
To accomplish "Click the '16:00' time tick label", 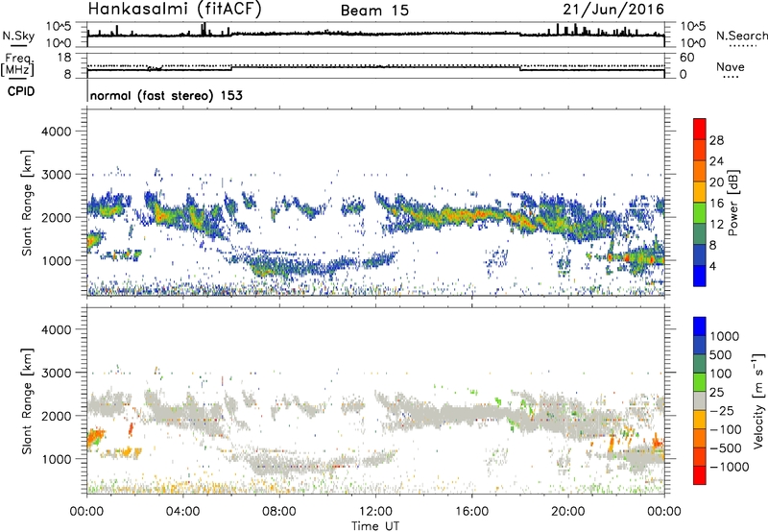I will [471, 512].
